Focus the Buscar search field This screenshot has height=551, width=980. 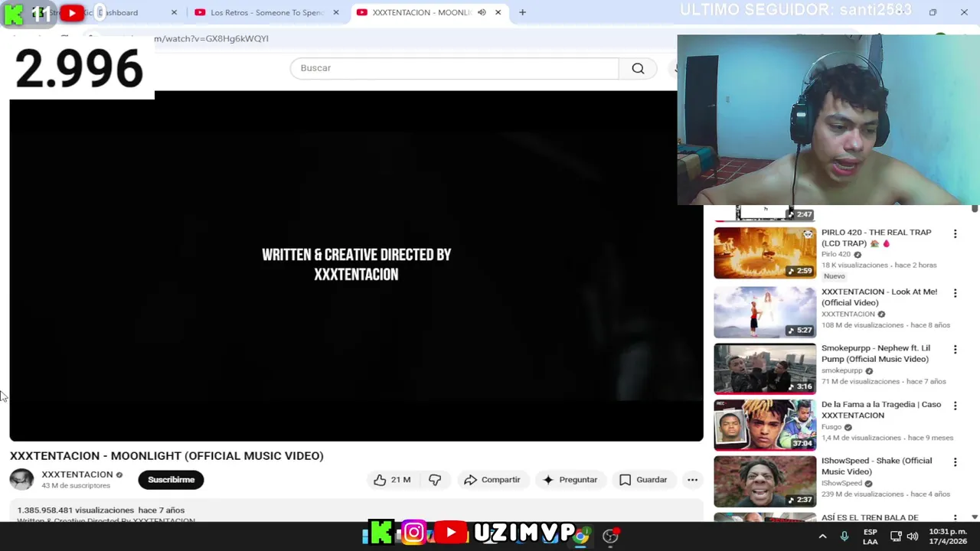454,68
